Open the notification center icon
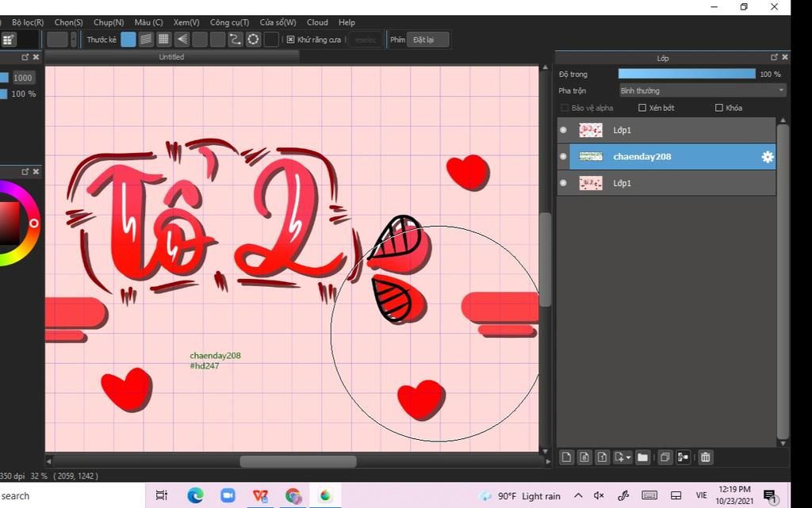 770,496
